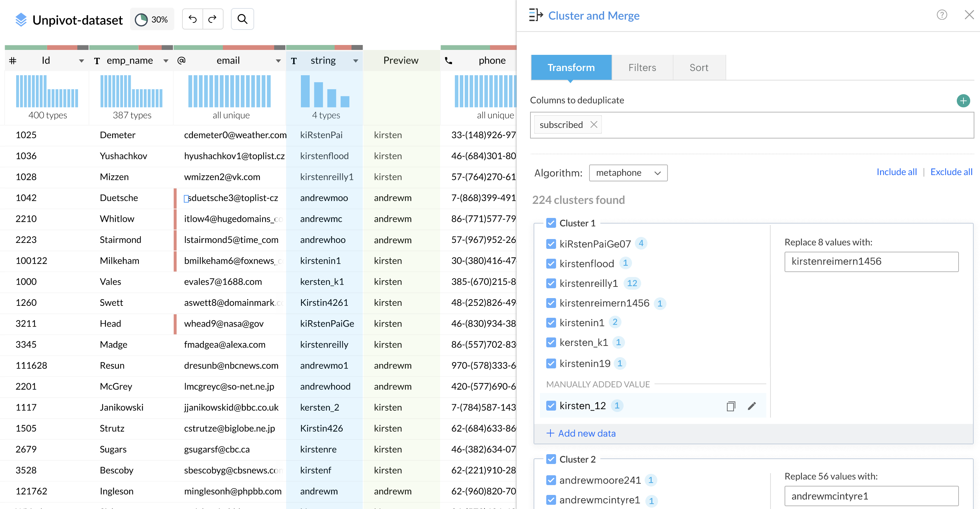Switch to the Filters tab

(x=642, y=67)
